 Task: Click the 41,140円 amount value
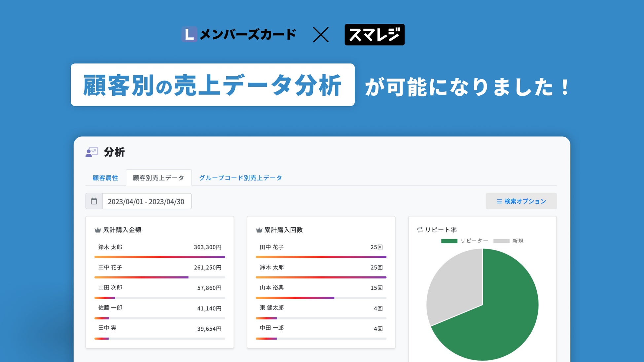[x=209, y=309]
